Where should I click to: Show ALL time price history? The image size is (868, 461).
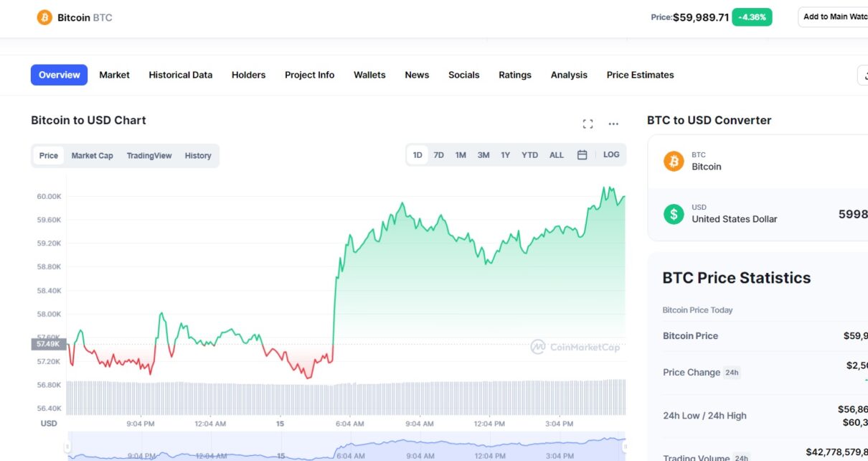(x=557, y=155)
